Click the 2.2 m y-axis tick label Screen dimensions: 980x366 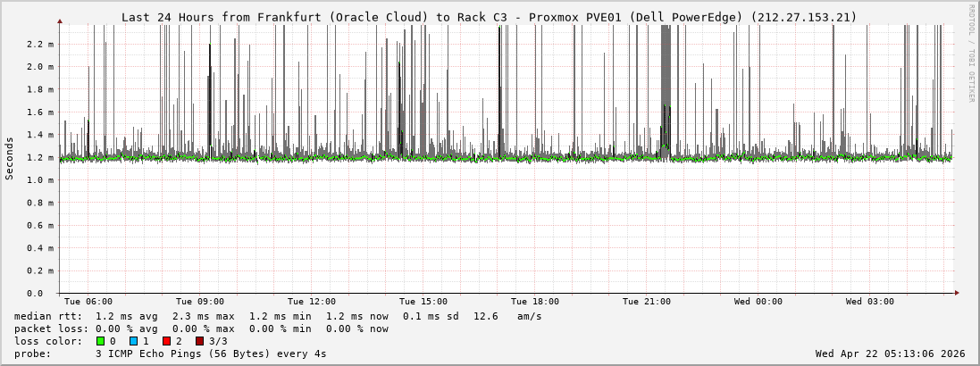click(40, 44)
